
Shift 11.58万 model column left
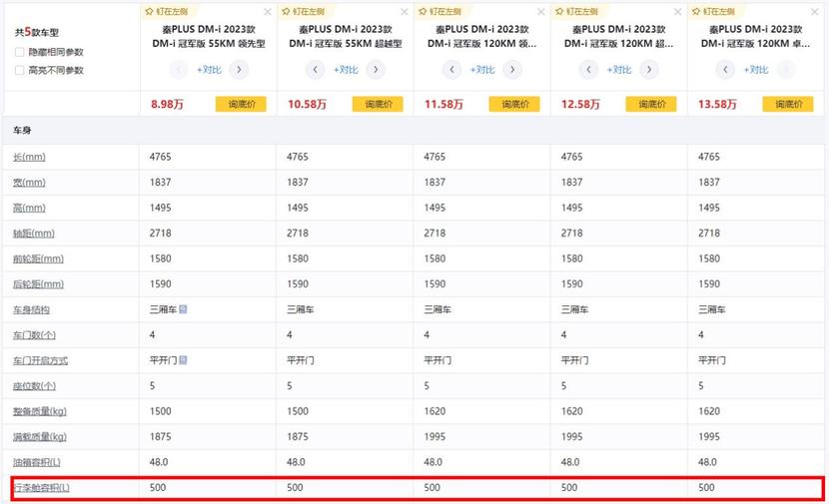(x=451, y=69)
